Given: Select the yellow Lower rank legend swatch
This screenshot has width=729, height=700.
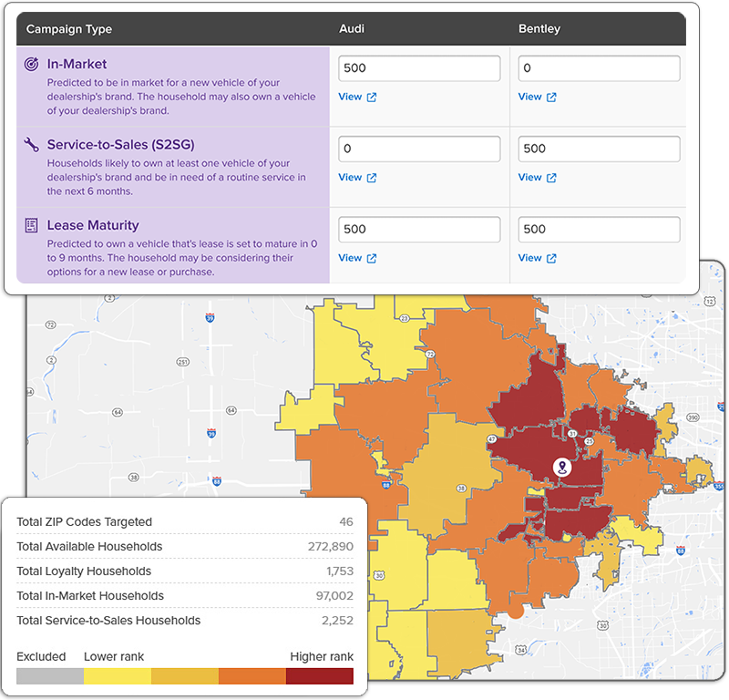Looking at the screenshot, I should 118,676.
